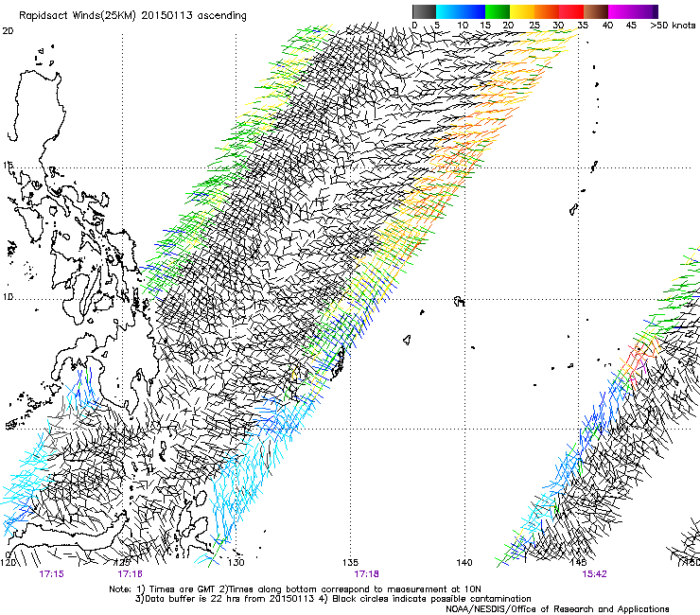Click the latitude label '20' at top left
Screen dimensions: 700x615
pos(8,31)
